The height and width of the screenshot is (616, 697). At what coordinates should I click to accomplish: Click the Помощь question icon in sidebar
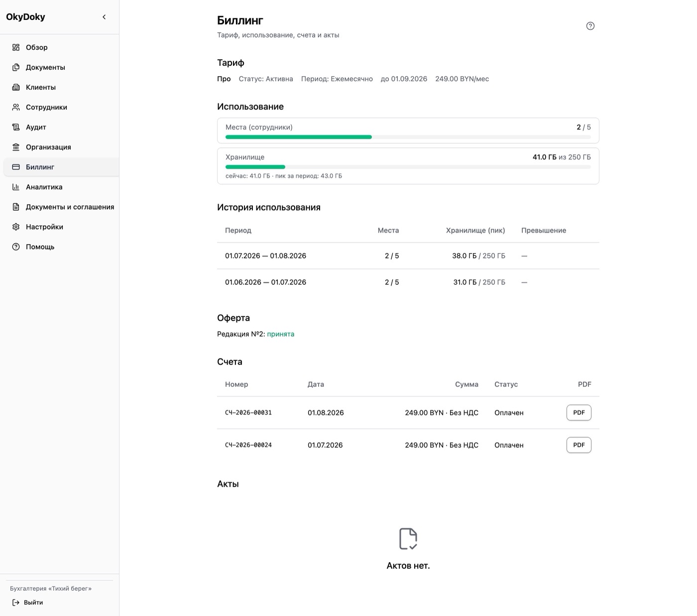(16, 246)
